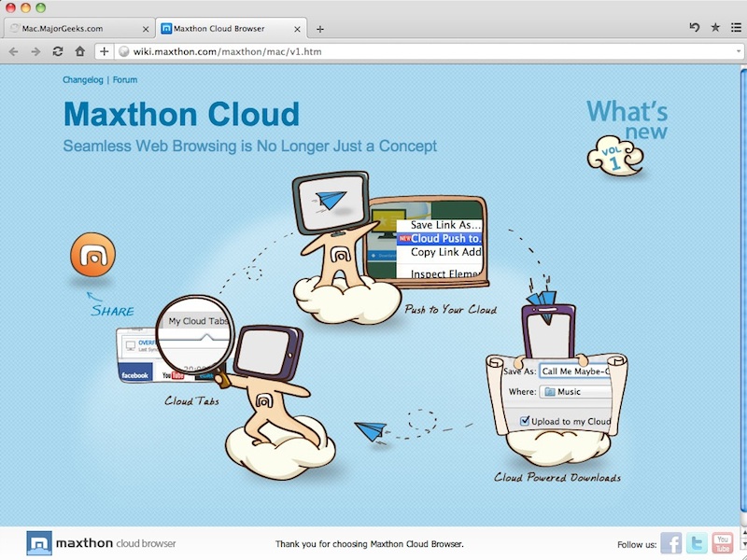Open the Facebook follow icon
Screen dimensions: 747x560
(671, 543)
